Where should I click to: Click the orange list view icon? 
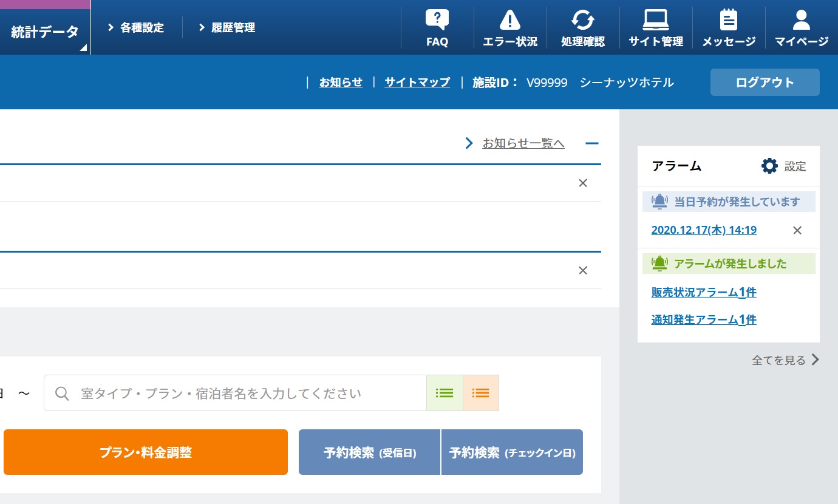[481, 393]
